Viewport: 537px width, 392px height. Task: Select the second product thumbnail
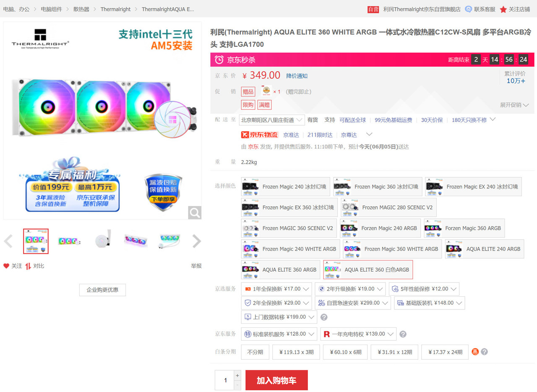(x=69, y=241)
